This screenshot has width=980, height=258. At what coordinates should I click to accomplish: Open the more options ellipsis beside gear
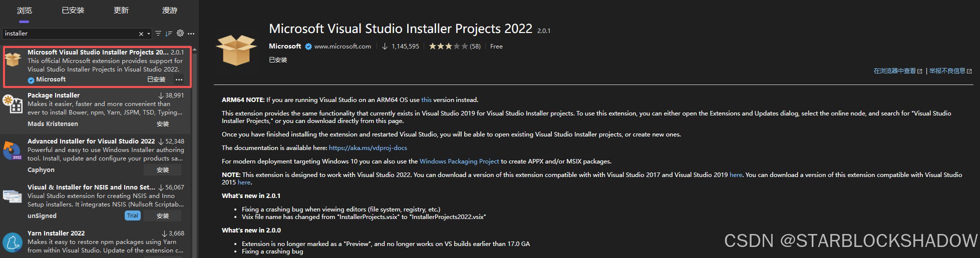(191, 33)
